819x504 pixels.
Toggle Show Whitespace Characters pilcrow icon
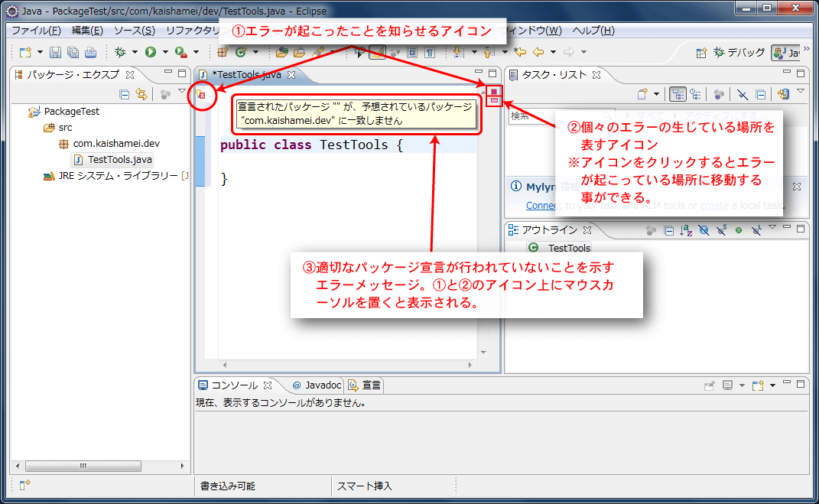point(430,52)
